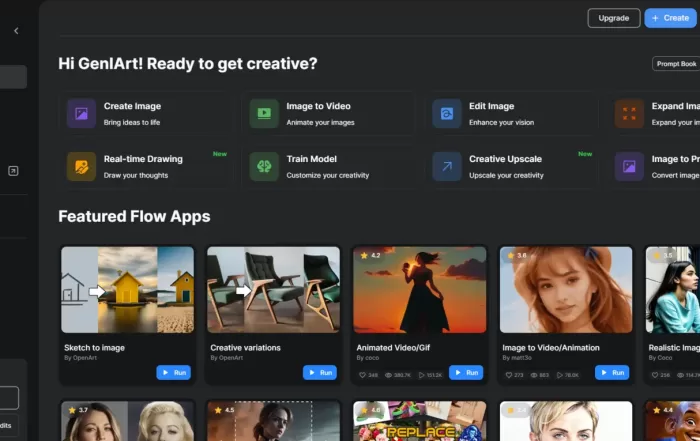Click author 'By coco'
Screen dimensions: 700x441
(x=367, y=358)
